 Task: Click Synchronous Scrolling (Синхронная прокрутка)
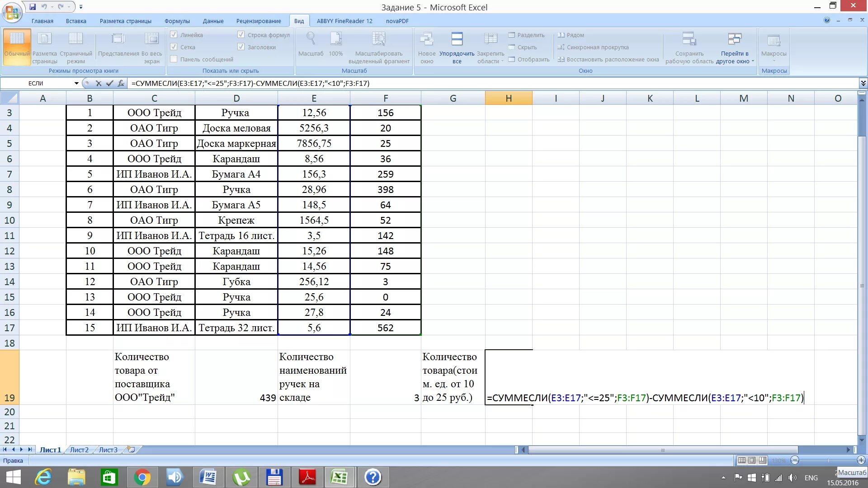[593, 47]
